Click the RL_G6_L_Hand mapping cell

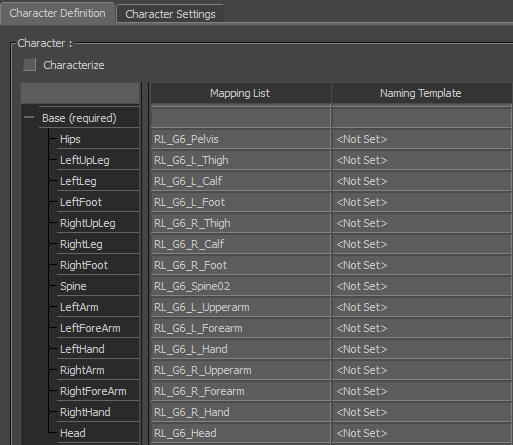[240, 349]
